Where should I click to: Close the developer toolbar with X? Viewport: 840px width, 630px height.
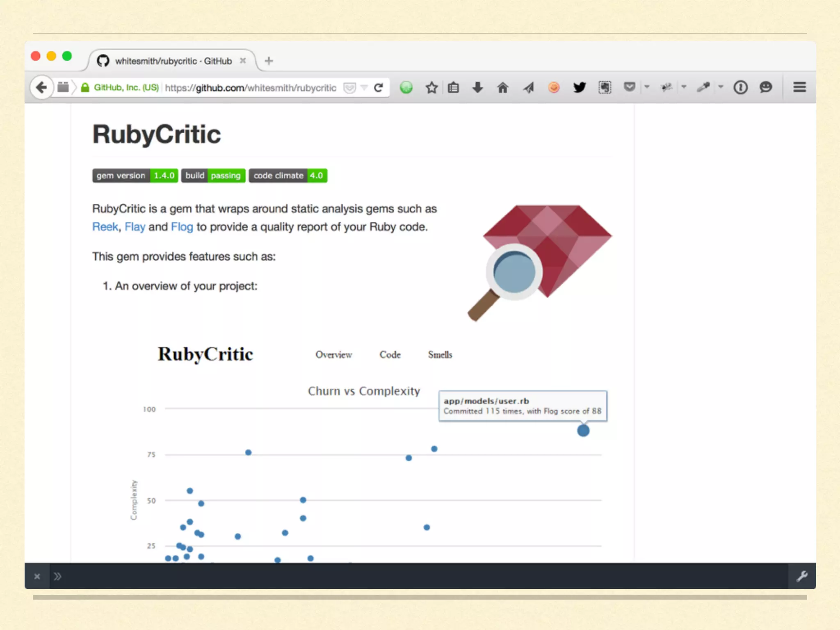pyautogui.click(x=37, y=576)
